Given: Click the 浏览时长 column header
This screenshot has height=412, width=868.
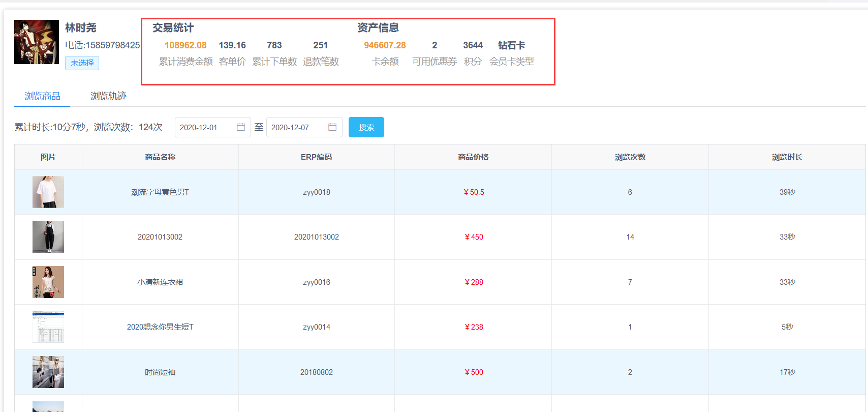Looking at the screenshot, I should (x=787, y=157).
